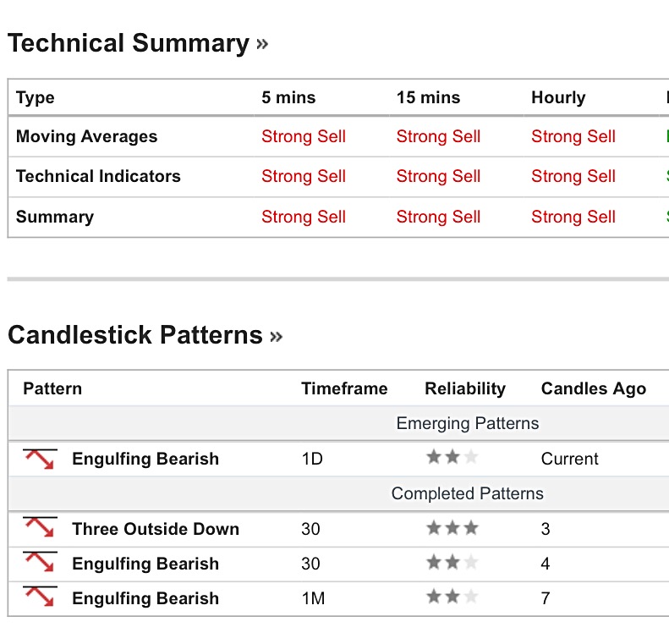The height and width of the screenshot is (644, 669).
Task: Click the 5 mins column header
Action: tap(289, 97)
